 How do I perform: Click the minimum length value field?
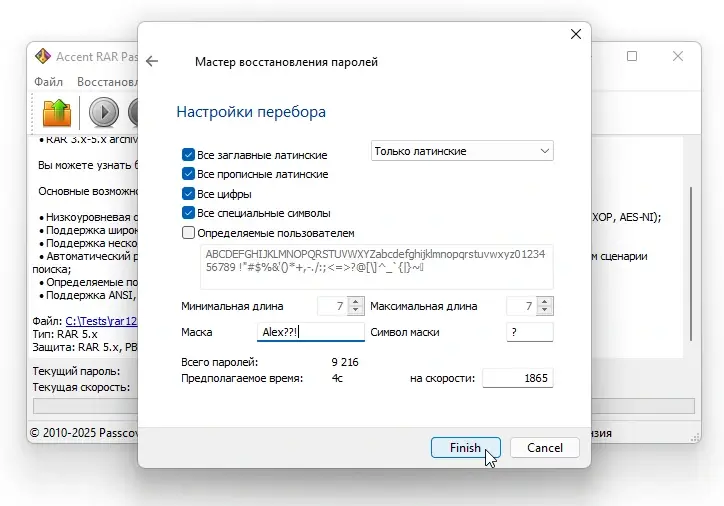point(333,306)
